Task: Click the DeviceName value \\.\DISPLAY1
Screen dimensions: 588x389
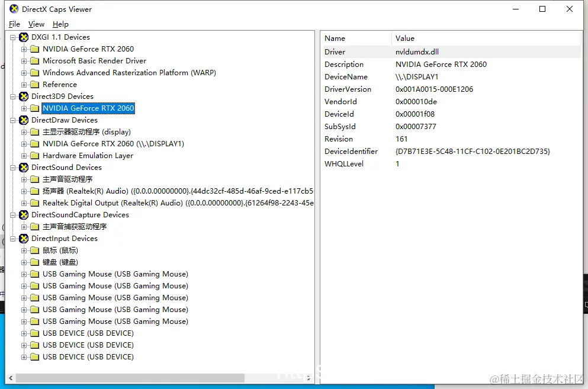Action: point(417,76)
